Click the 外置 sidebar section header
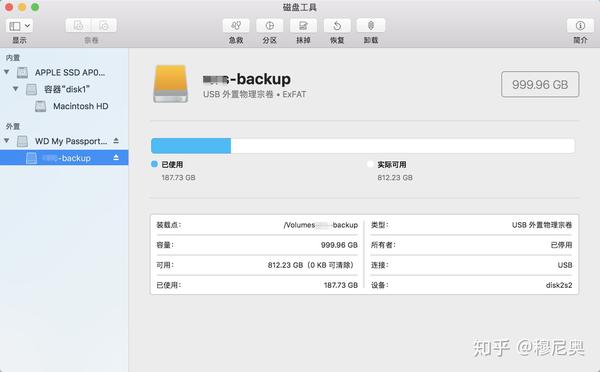This screenshot has width=600, height=372. point(13,126)
